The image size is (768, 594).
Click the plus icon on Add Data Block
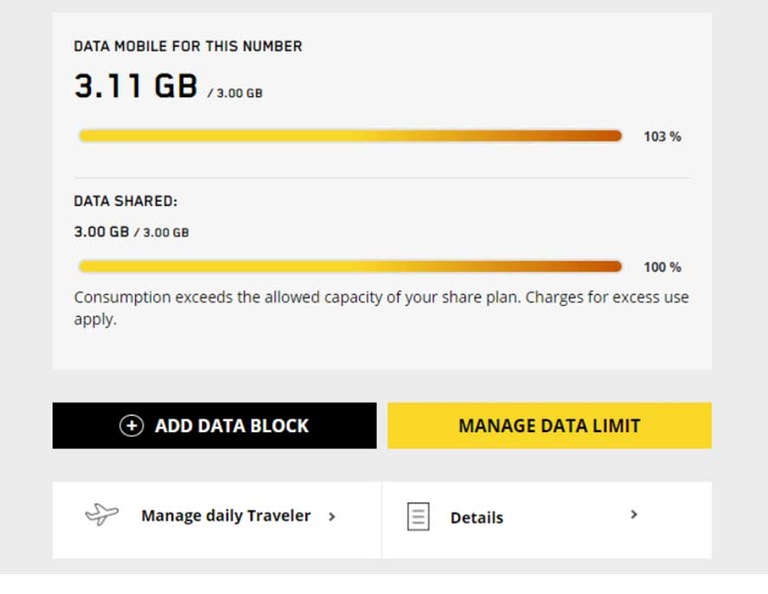coord(131,426)
